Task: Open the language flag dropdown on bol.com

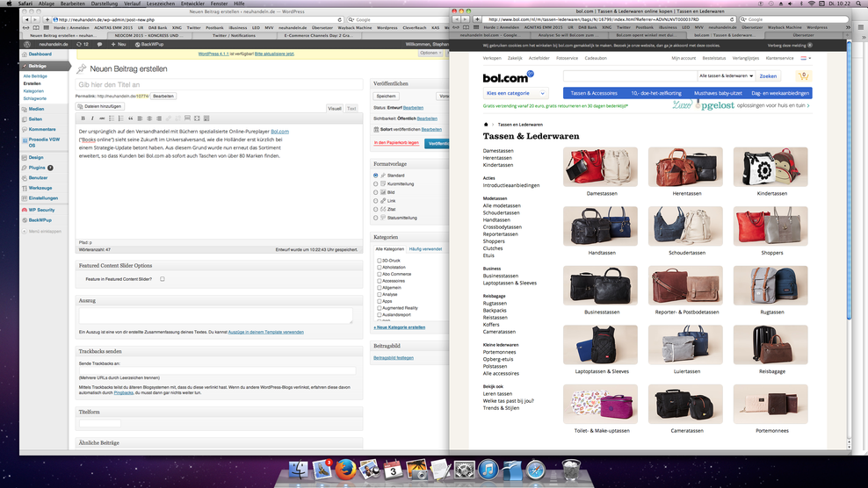Action: [806, 58]
